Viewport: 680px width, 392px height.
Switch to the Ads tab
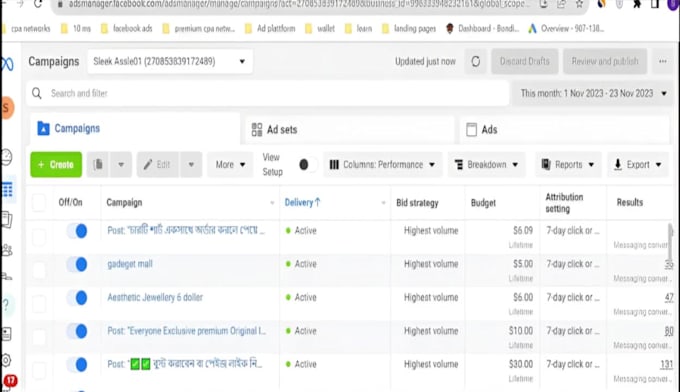point(564,130)
